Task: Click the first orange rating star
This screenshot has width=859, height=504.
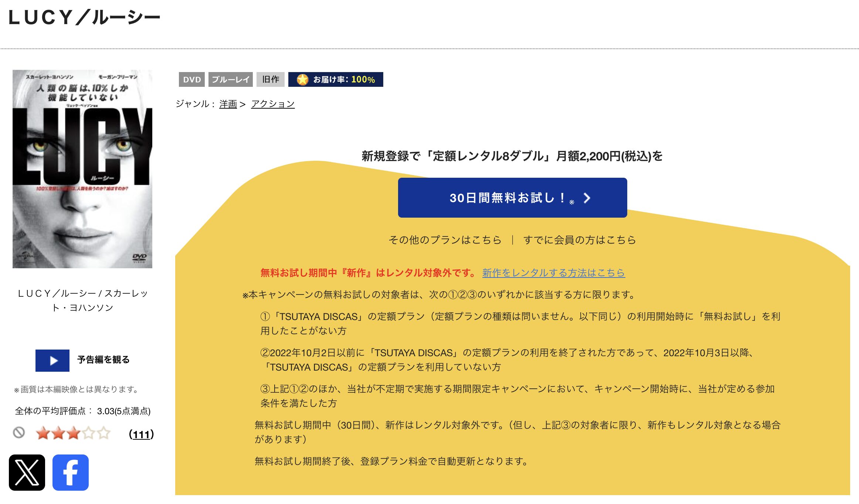Action: pyautogui.click(x=43, y=433)
